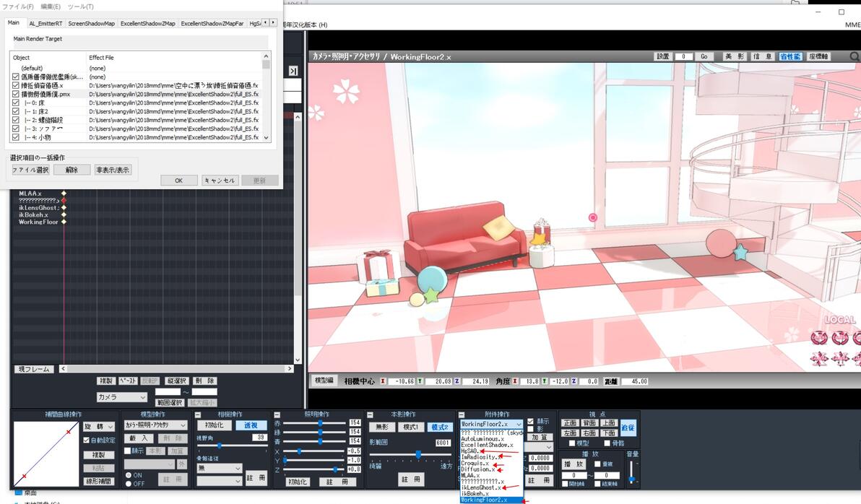The width and height of the screenshot is (861, 504).
Task: Click the tab strip right-scroll arrow
Action: [274, 22]
